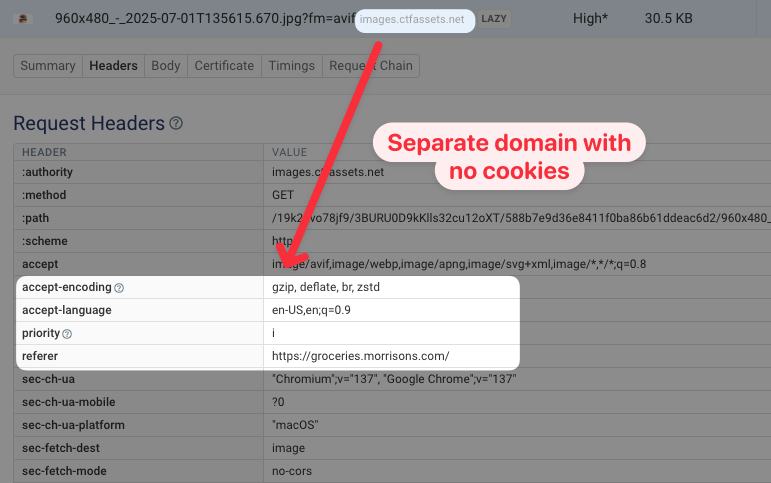Click the 30.5 KB size value
Screen dimensions: 771x483
click(668, 18)
